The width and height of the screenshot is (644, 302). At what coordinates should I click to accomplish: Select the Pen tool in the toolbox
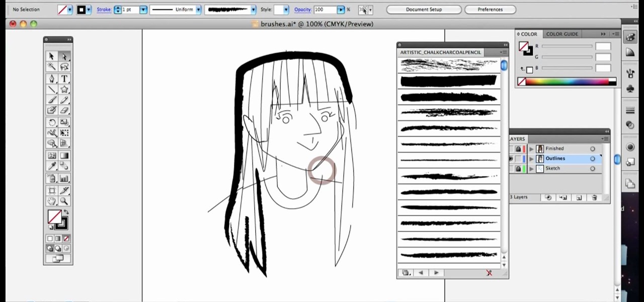point(51,79)
